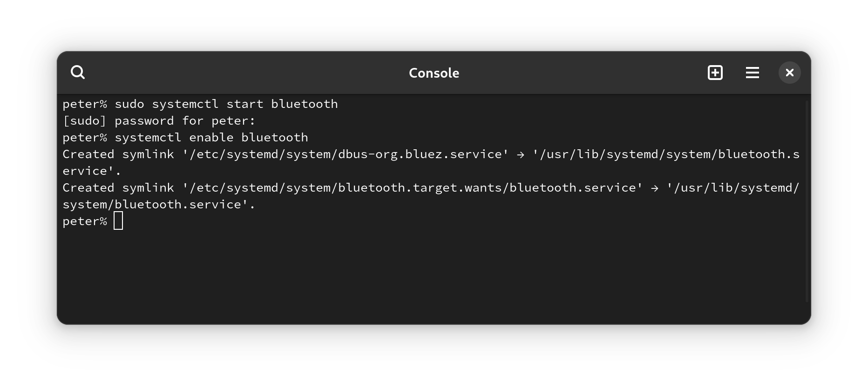868x387 pixels.
Task: Open a new tab with plus icon
Action: click(715, 73)
